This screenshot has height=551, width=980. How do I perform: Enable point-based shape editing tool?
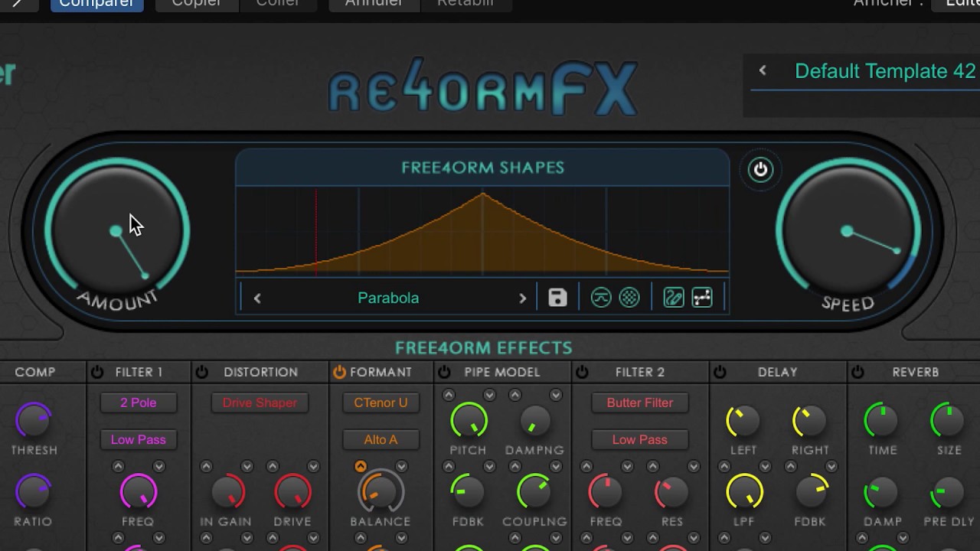(702, 298)
